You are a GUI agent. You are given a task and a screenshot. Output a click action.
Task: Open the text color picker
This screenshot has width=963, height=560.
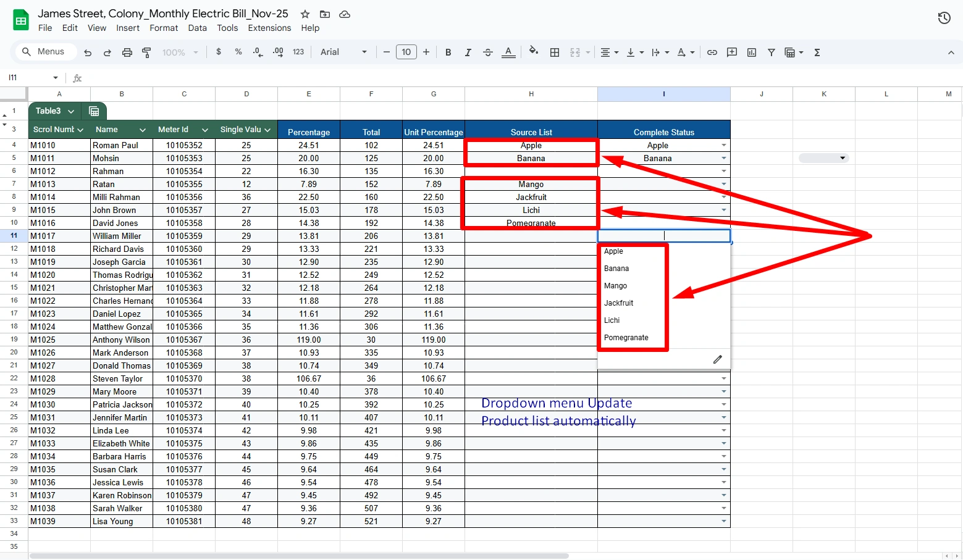tap(508, 52)
